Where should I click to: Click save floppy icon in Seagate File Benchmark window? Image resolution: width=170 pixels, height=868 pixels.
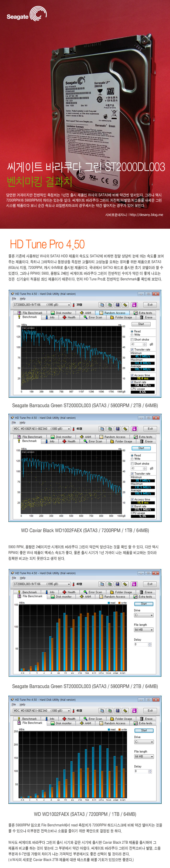click(x=117, y=584)
